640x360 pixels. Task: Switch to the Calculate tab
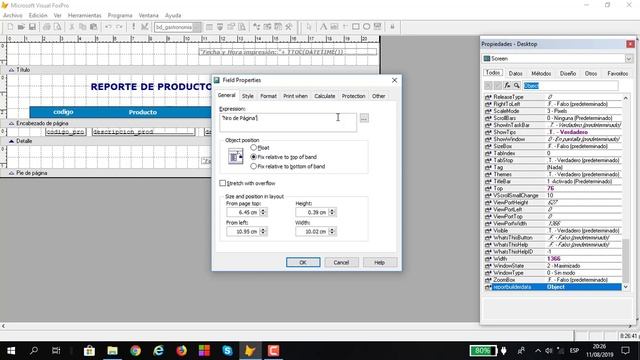click(324, 96)
